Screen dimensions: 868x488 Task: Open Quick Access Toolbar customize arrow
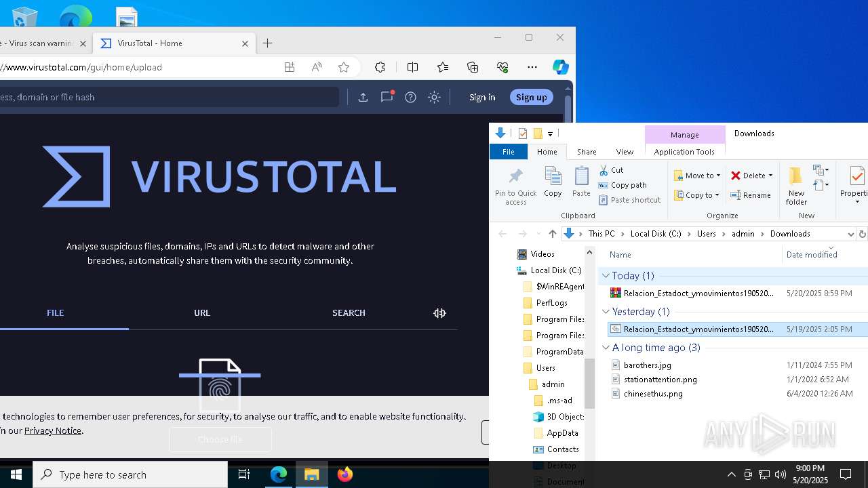click(x=551, y=134)
